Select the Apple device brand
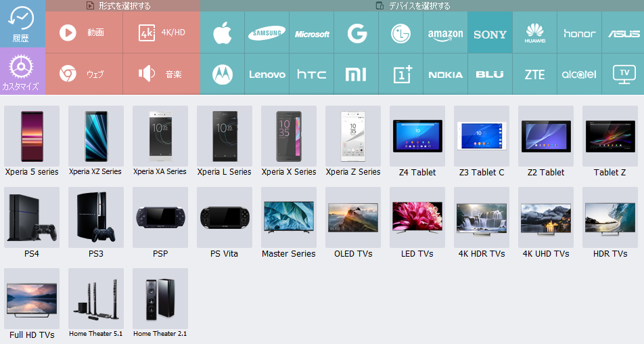 222,33
